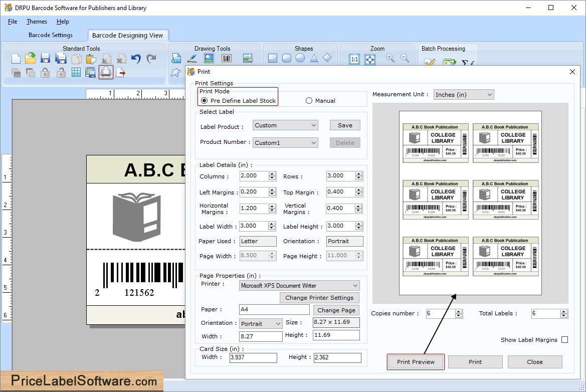The height and width of the screenshot is (392, 586).
Task: Click the 1:1 zoom icon
Action: (354, 59)
